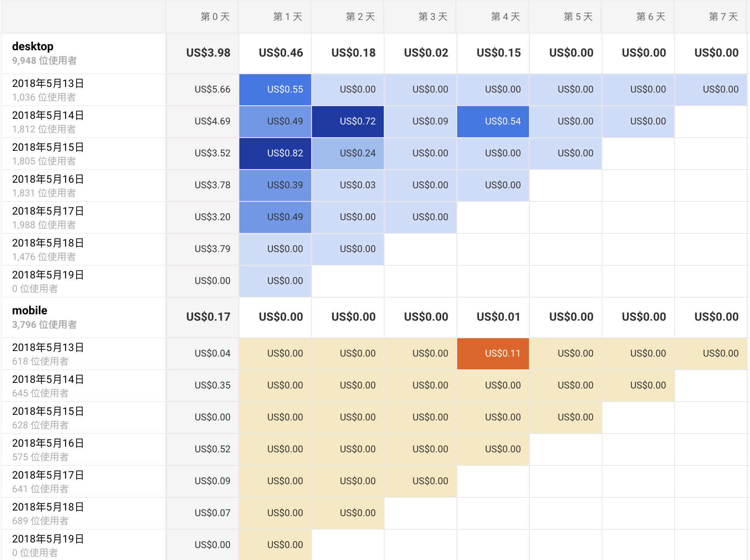This screenshot has width=750, height=560.
Task: Select the 第 7 天 column header
Action: pyautogui.click(x=723, y=17)
